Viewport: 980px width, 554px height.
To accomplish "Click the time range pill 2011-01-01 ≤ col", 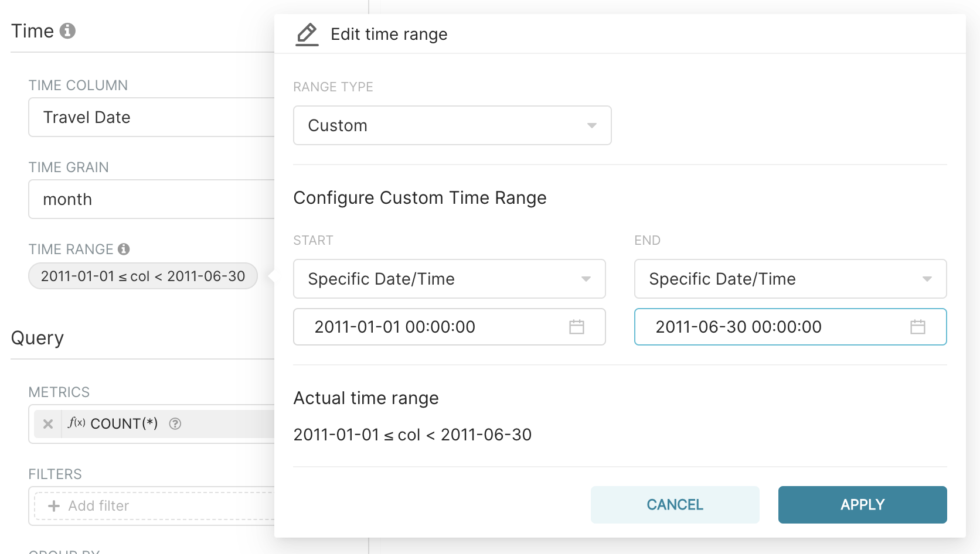I will pyautogui.click(x=143, y=276).
